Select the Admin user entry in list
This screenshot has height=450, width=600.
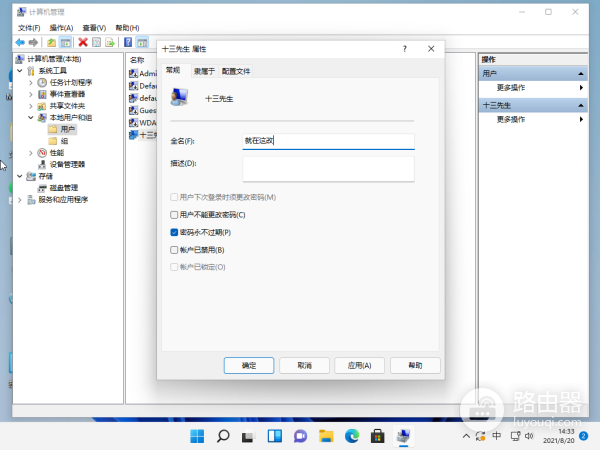click(143, 73)
